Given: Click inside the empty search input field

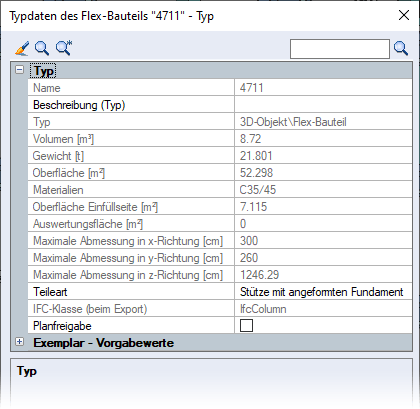Looking at the screenshot, I should 340,49.
